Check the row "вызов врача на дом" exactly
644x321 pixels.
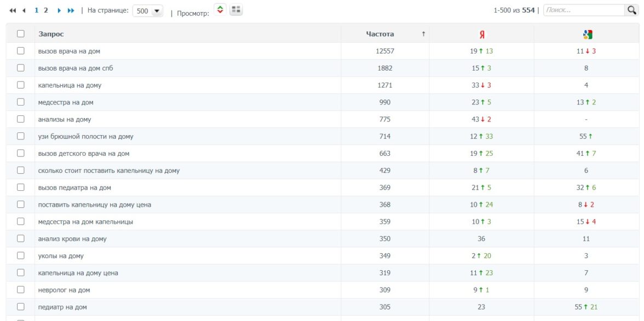(21, 51)
